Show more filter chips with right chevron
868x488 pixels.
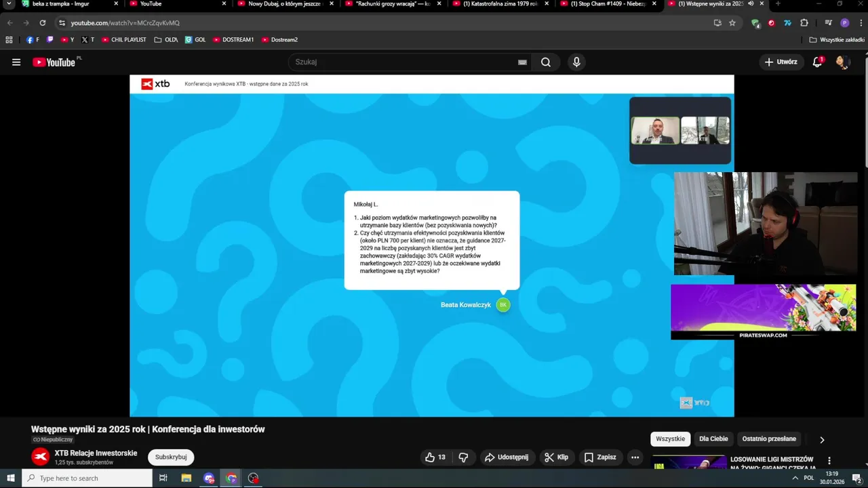(x=822, y=440)
